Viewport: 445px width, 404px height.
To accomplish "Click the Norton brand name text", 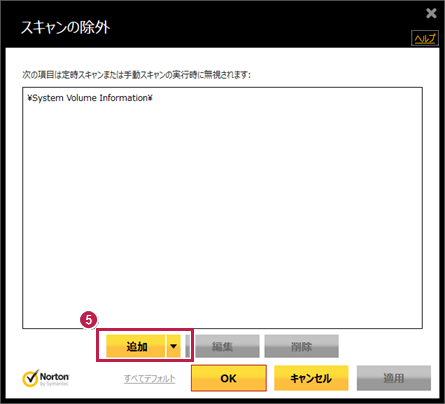I will pos(54,377).
